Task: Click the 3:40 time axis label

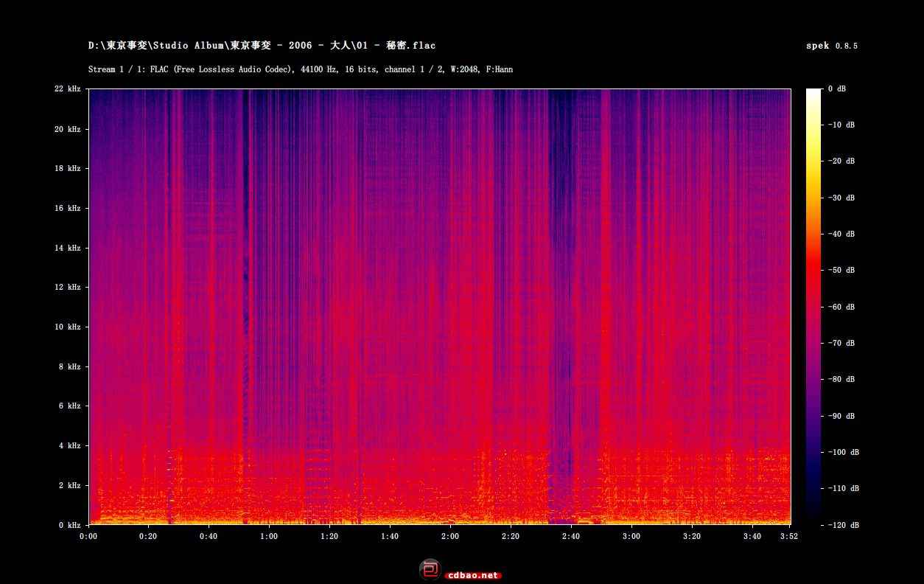Action: click(752, 537)
